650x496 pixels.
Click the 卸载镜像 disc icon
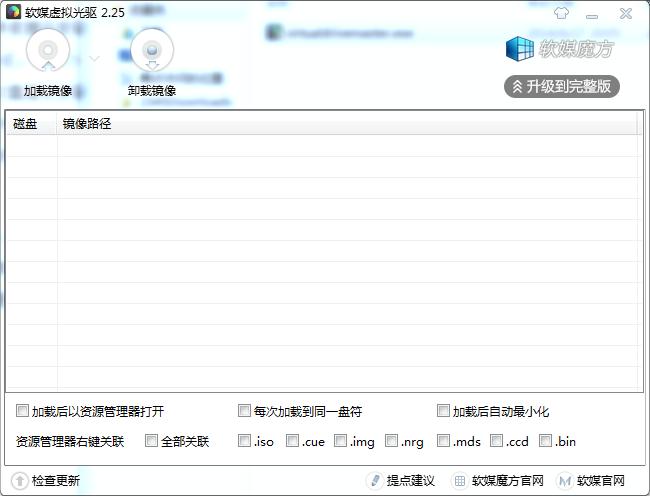(x=152, y=51)
